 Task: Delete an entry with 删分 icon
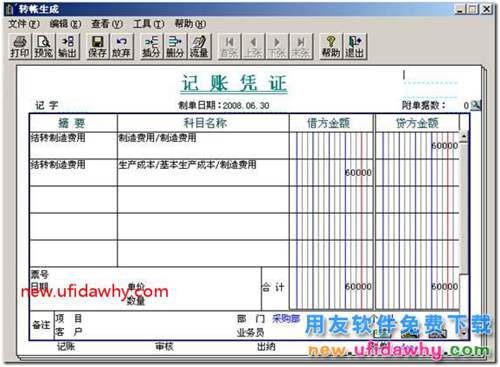click(x=175, y=46)
